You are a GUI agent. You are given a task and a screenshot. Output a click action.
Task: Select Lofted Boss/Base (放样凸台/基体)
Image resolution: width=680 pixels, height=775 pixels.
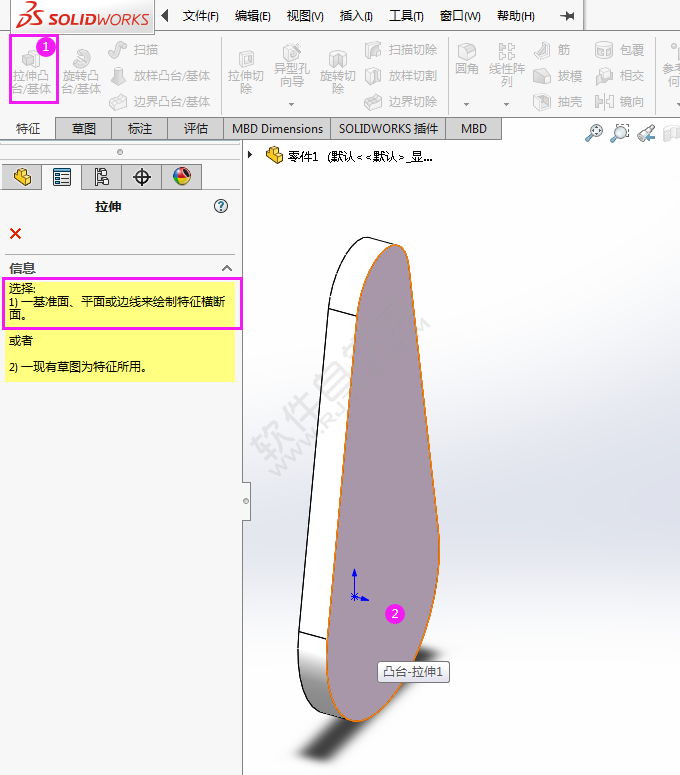click(159, 76)
